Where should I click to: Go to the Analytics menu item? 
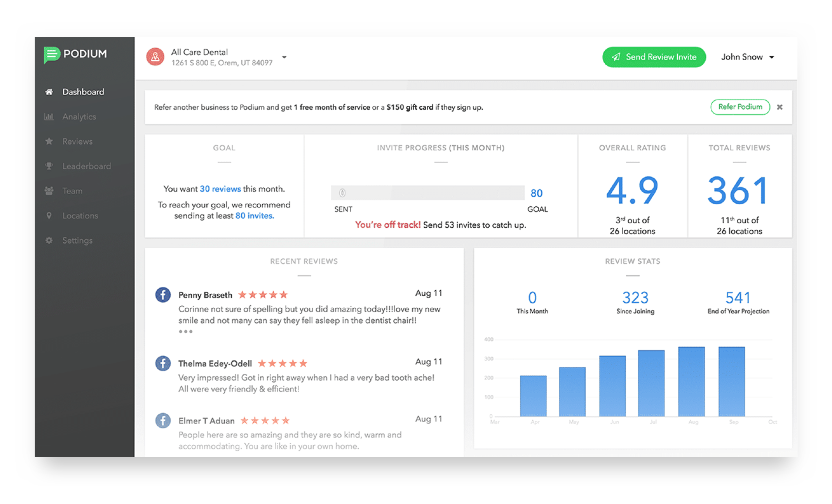tap(79, 117)
